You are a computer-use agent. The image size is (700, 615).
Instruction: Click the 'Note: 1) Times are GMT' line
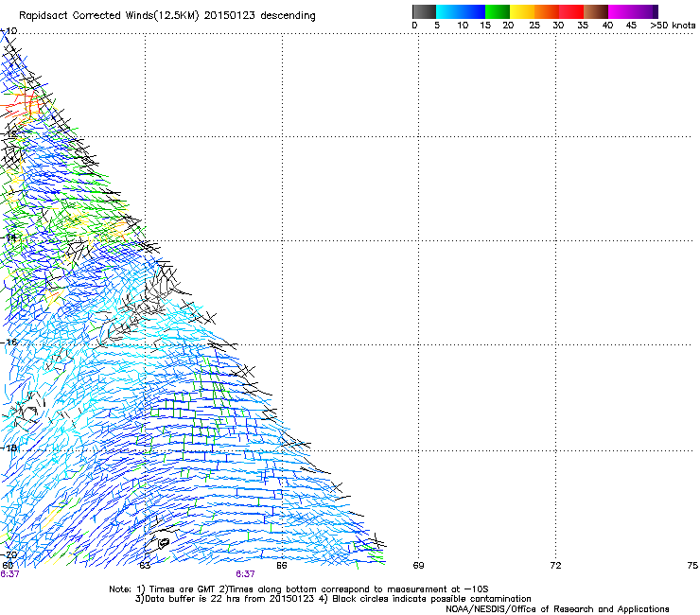tap(298, 589)
